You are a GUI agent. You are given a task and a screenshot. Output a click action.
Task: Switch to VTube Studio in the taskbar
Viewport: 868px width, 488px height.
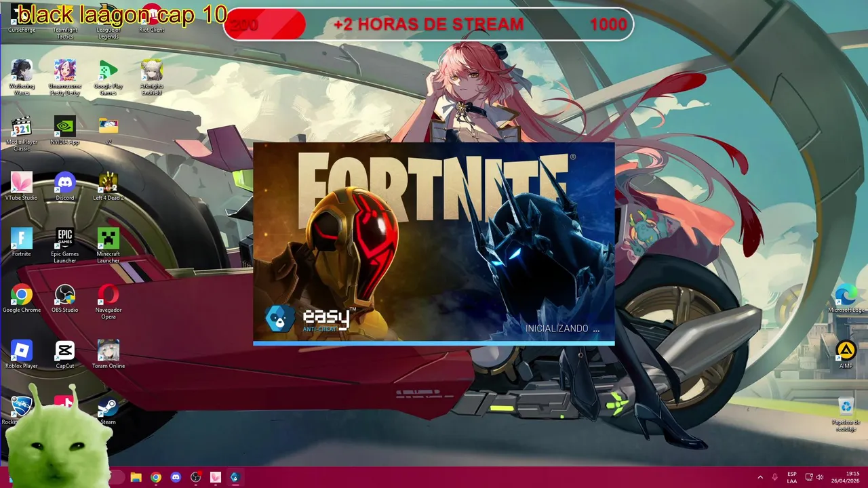pos(216,477)
